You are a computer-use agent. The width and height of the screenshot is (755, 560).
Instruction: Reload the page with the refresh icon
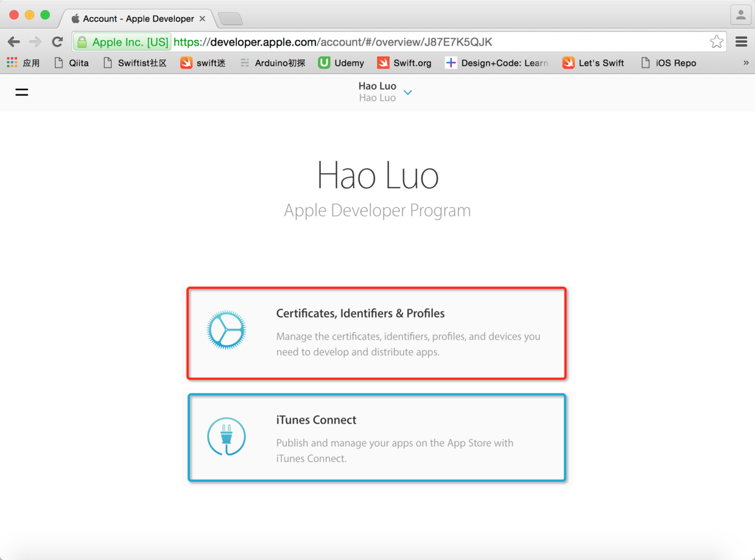57,42
